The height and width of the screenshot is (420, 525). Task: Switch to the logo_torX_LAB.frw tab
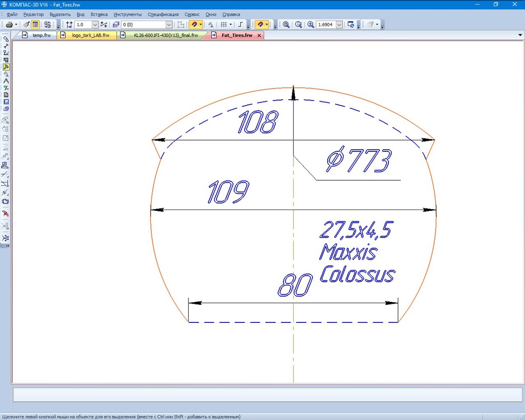(87, 35)
